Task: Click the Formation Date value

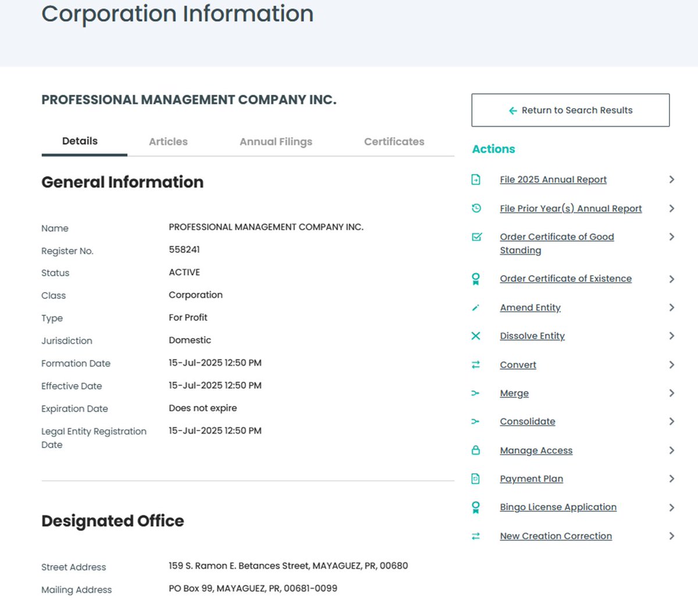Action: click(x=215, y=363)
